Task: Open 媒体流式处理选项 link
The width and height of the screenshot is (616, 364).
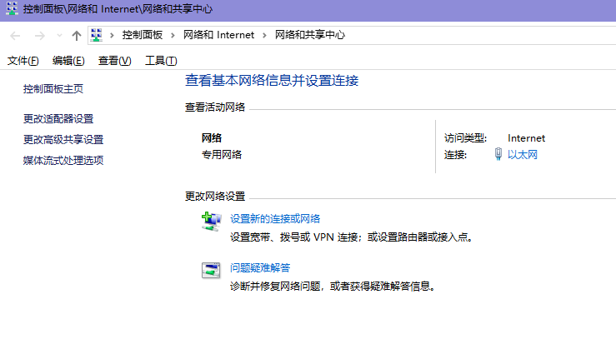Action: coord(63,160)
